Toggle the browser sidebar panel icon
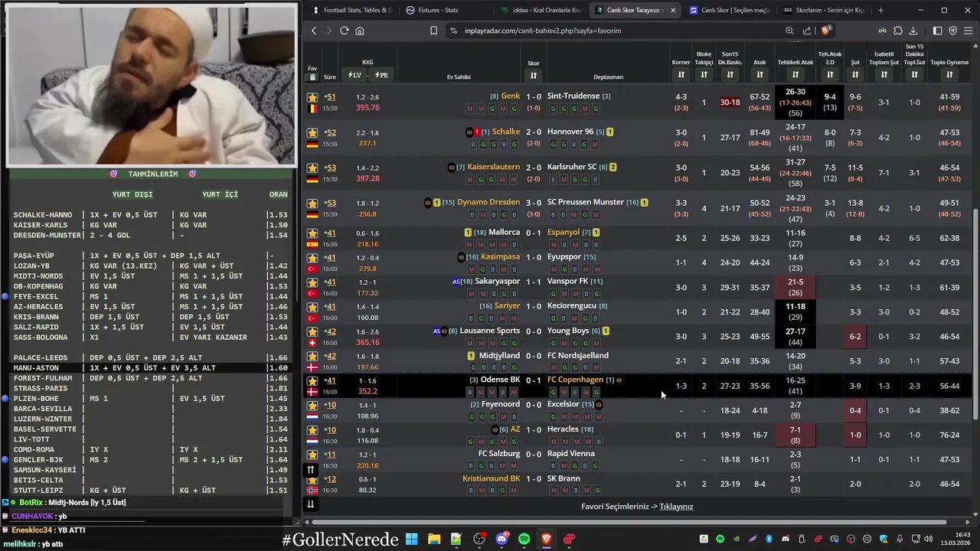This screenshot has width=980, height=551. 937,31
